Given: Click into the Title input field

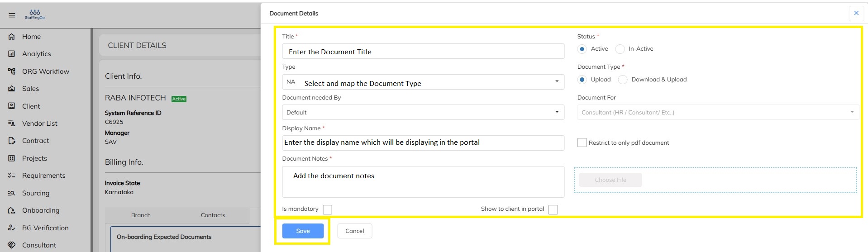Looking at the screenshot, I should click(423, 52).
